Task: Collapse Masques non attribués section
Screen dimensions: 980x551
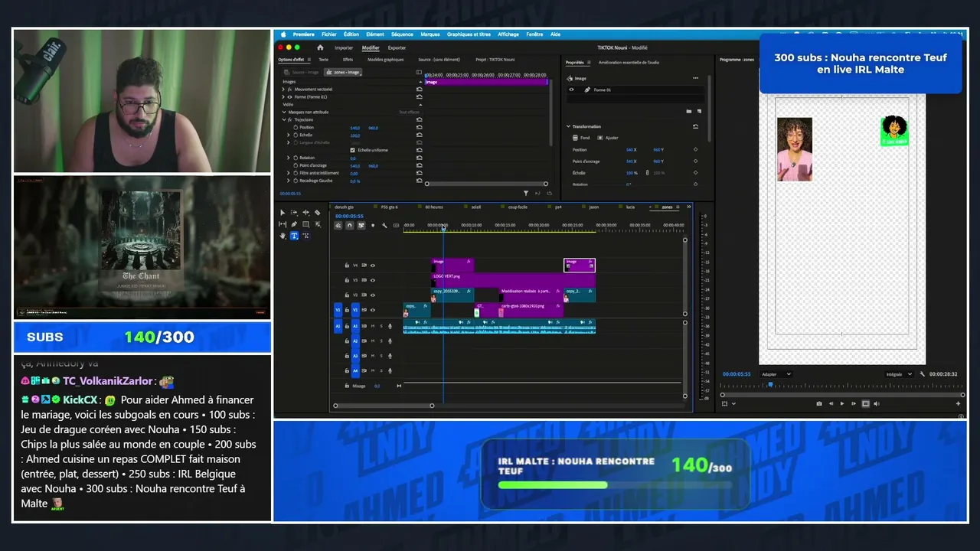Action: click(283, 112)
